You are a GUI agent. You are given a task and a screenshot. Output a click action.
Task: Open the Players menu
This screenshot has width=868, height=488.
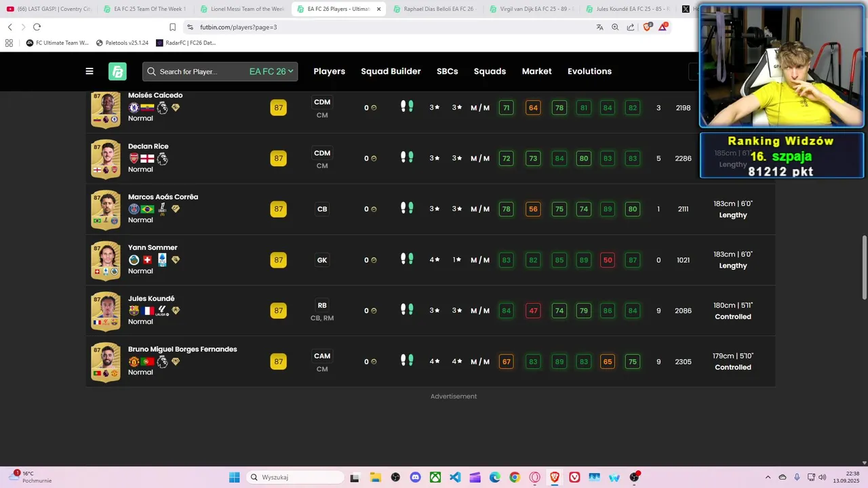(x=329, y=71)
